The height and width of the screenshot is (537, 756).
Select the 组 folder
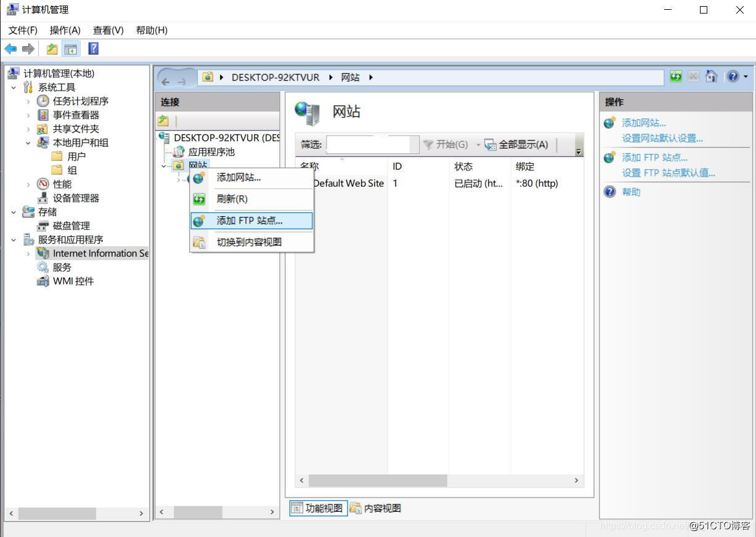pyautogui.click(x=72, y=170)
